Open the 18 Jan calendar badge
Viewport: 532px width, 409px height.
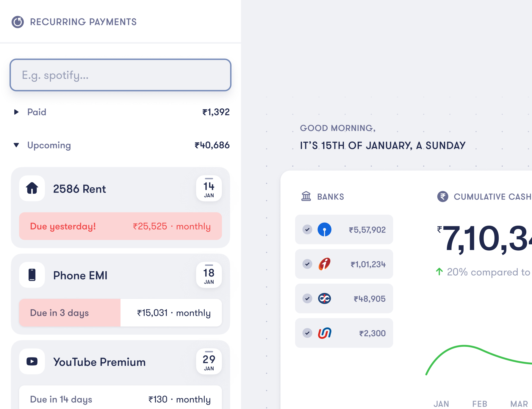pyautogui.click(x=209, y=275)
